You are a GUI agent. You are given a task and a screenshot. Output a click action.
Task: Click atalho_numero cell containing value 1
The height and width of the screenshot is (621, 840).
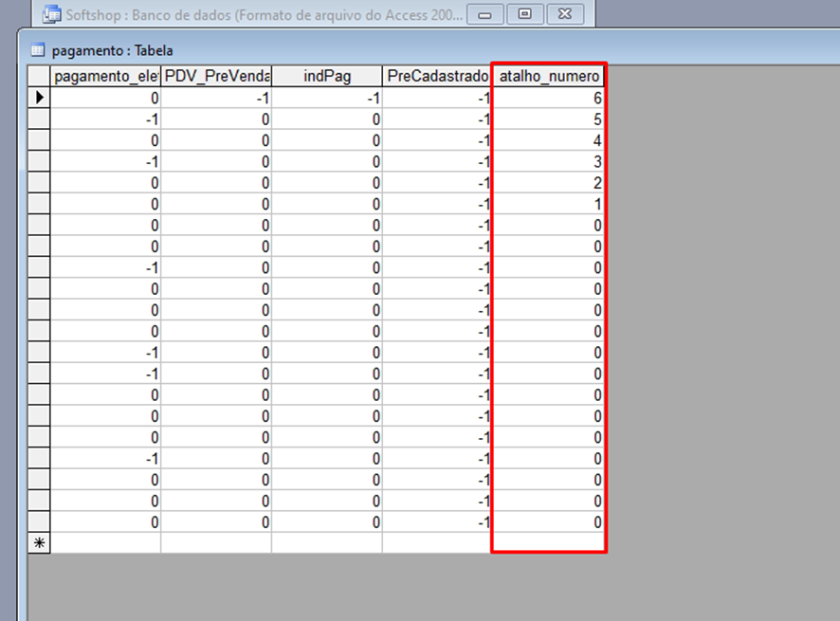[549, 204]
